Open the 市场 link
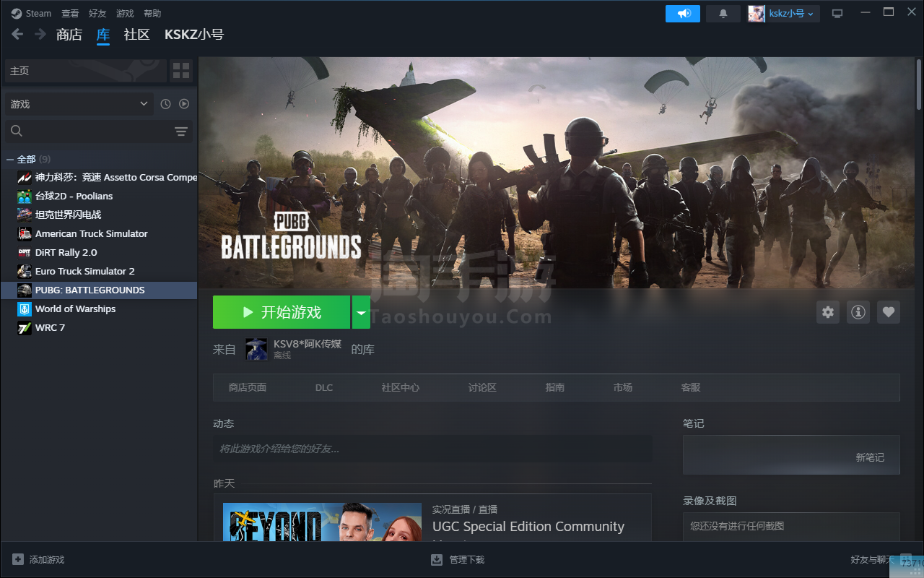Screen dimensions: 924x578 [x=623, y=387]
